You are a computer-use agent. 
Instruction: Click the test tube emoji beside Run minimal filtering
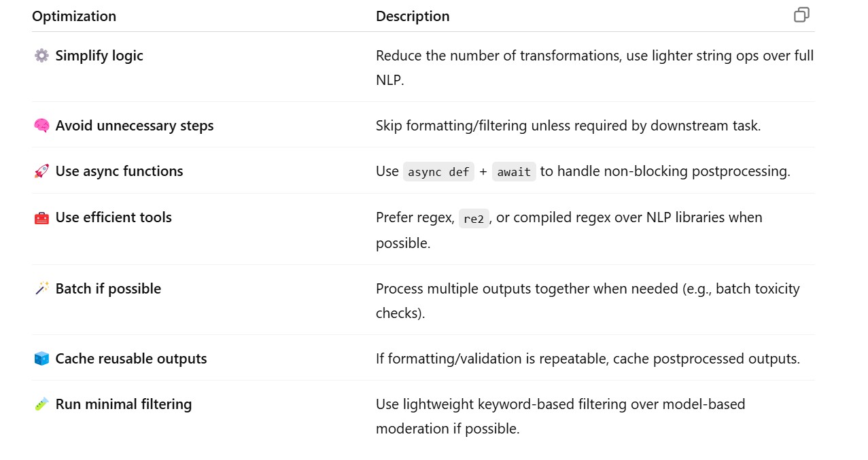41,404
